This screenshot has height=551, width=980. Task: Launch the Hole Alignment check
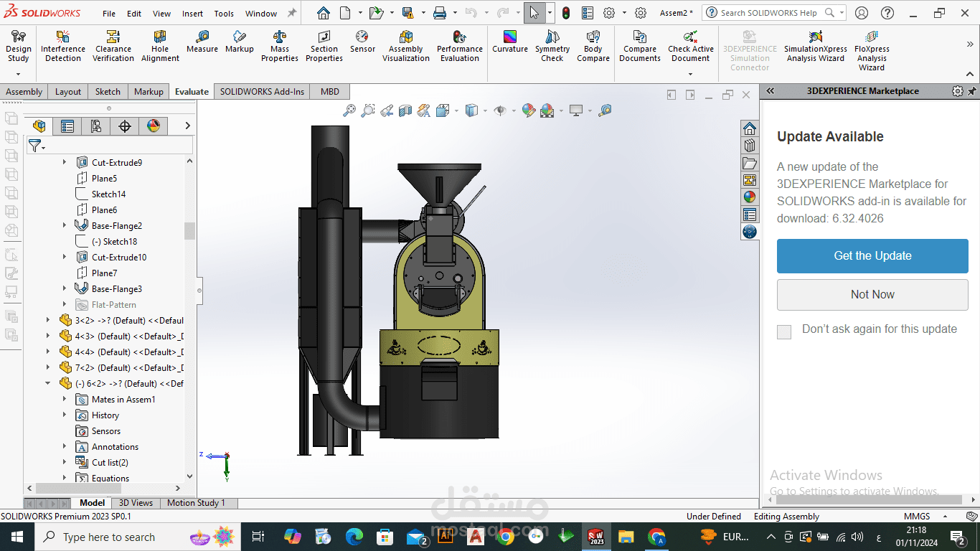[160, 47]
